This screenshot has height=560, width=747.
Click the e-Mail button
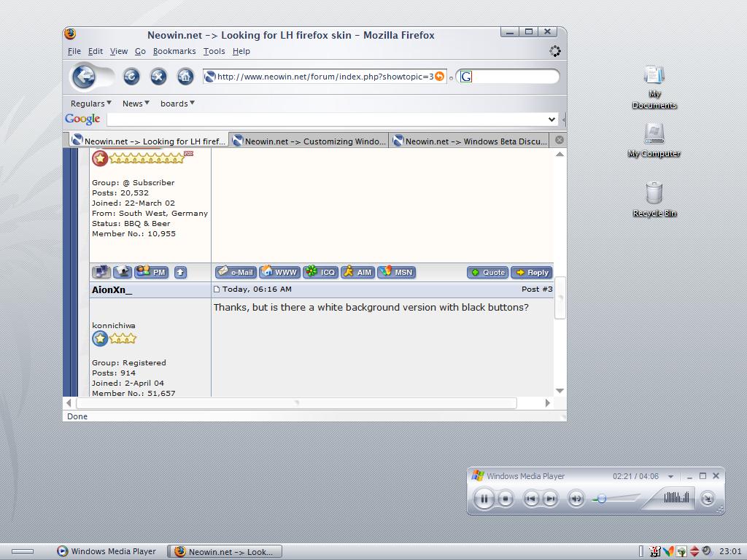236,272
